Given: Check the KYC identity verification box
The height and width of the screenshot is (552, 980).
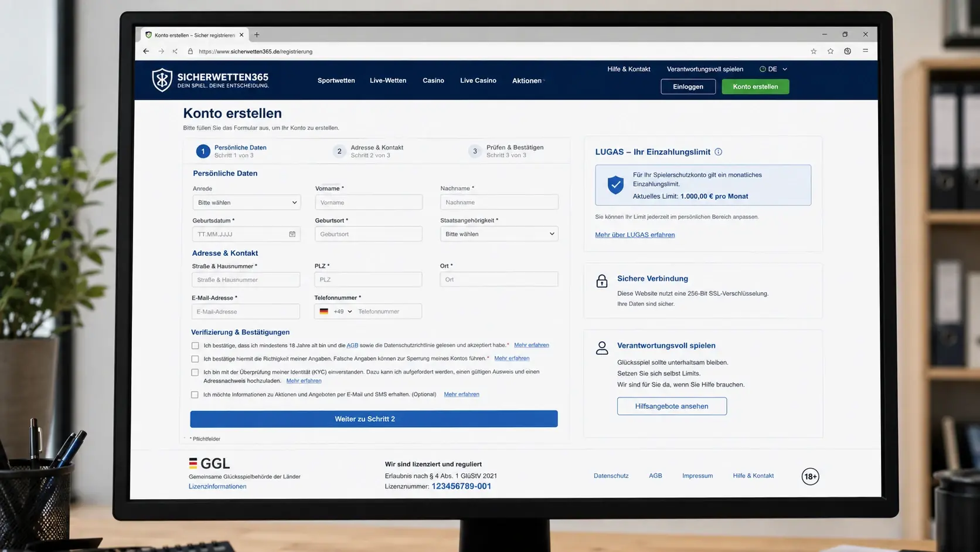Looking at the screenshot, I should click(195, 372).
